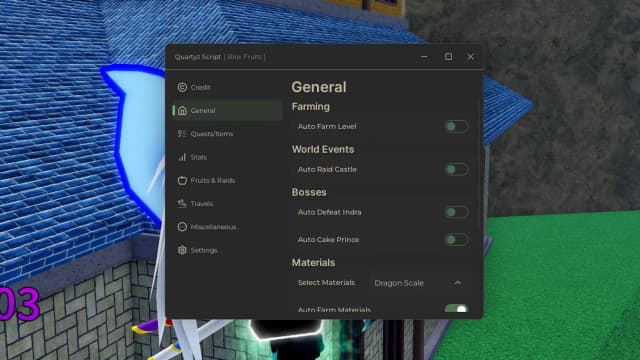Screen dimensions: 640x360
Task: Open the Credit tab label
Action: [x=200, y=87]
